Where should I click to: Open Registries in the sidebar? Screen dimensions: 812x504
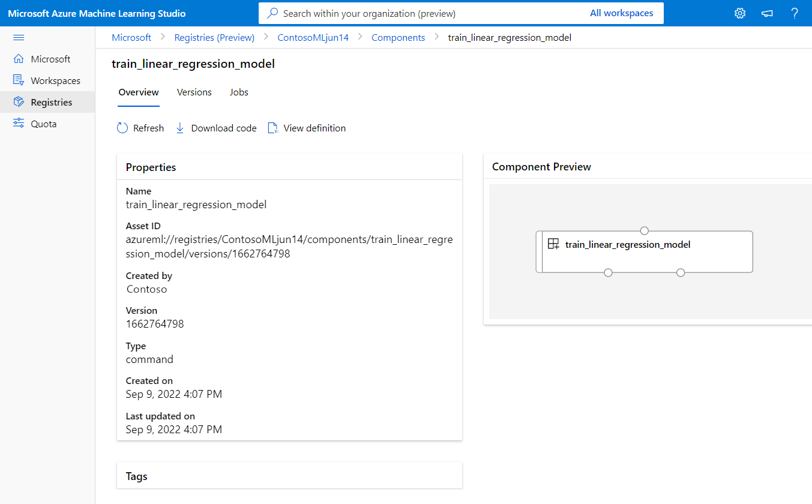tap(47, 102)
